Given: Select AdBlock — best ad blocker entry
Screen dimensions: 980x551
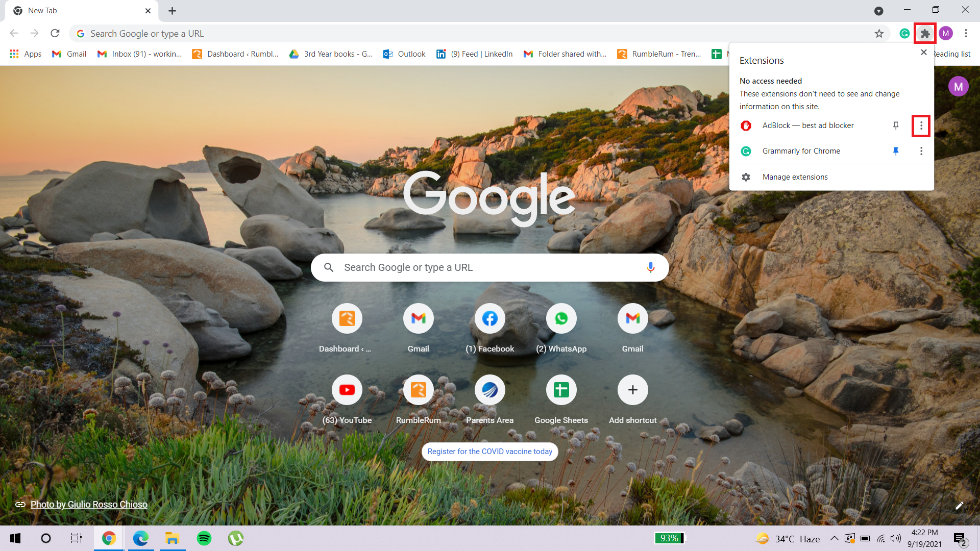Looking at the screenshot, I should pos(809,126).
